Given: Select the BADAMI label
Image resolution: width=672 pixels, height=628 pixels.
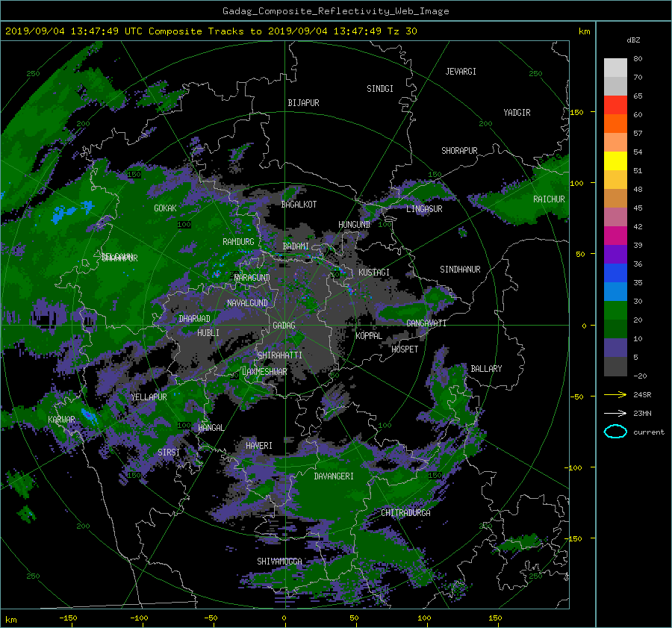Looking at the screenshot, I should [x=296, y=246].
